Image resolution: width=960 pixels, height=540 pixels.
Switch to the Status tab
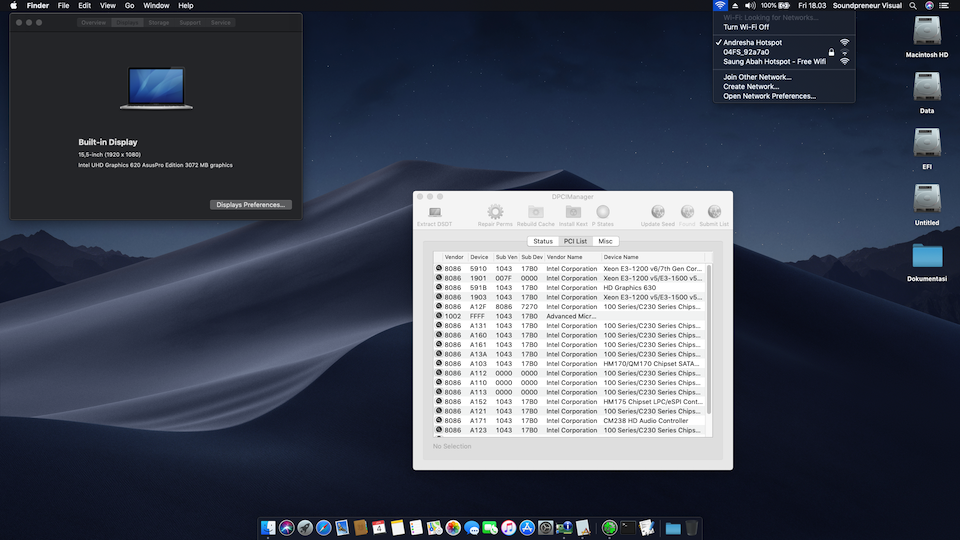point(543,241)
